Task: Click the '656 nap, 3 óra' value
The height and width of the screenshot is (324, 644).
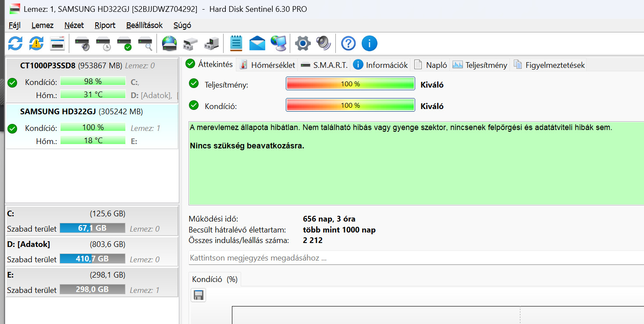Action: (329, 219)
